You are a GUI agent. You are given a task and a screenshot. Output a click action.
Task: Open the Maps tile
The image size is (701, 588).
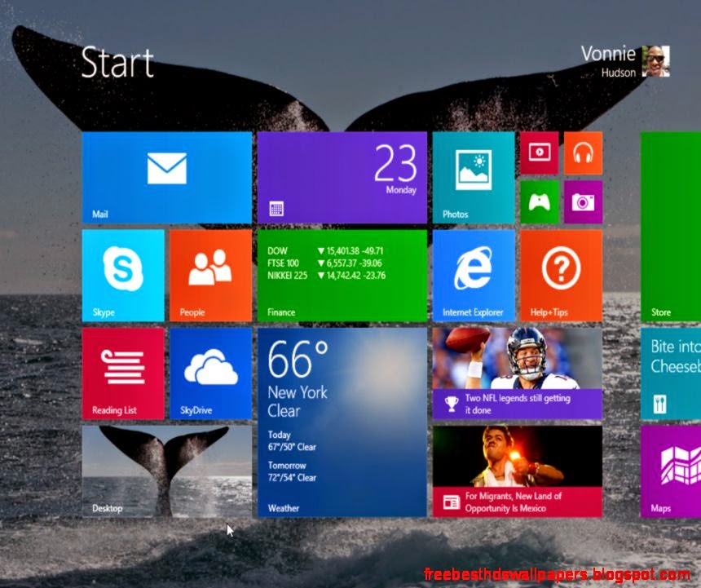tap(671, 471)
